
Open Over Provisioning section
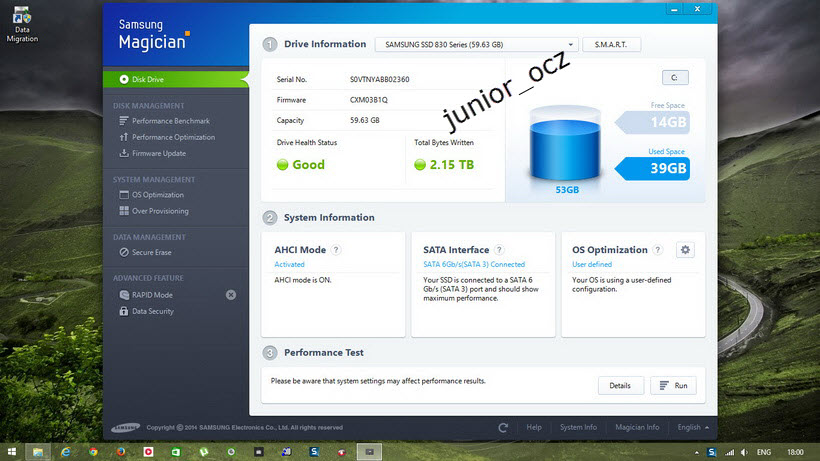(154, 211)
